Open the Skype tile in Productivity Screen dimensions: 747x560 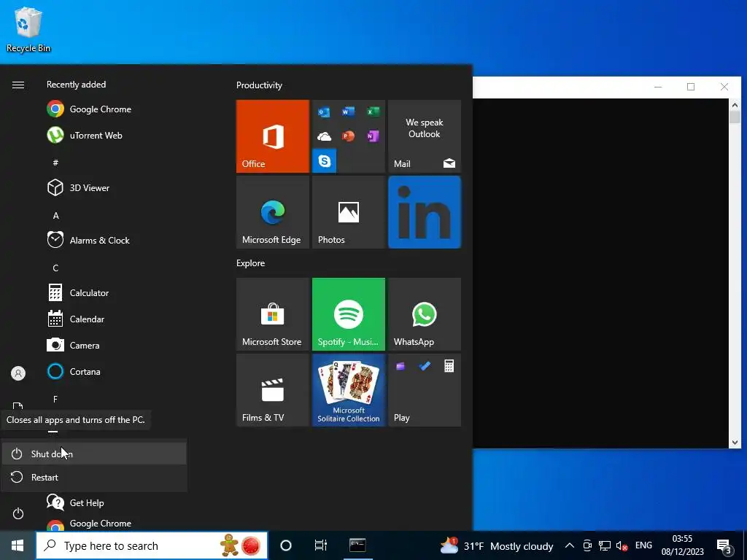point(325,161)
